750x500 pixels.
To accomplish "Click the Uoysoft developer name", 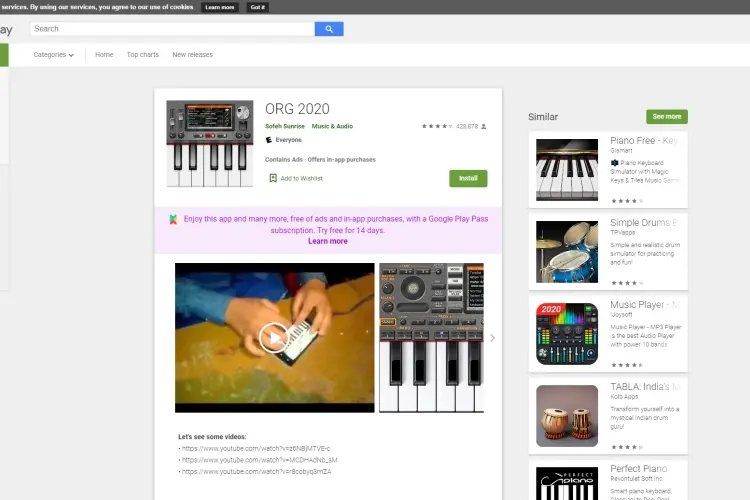I will coord(621,314).
